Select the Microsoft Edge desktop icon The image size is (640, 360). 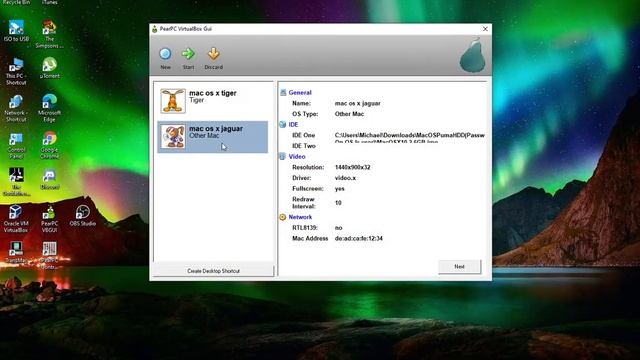[x=49, y=108]
